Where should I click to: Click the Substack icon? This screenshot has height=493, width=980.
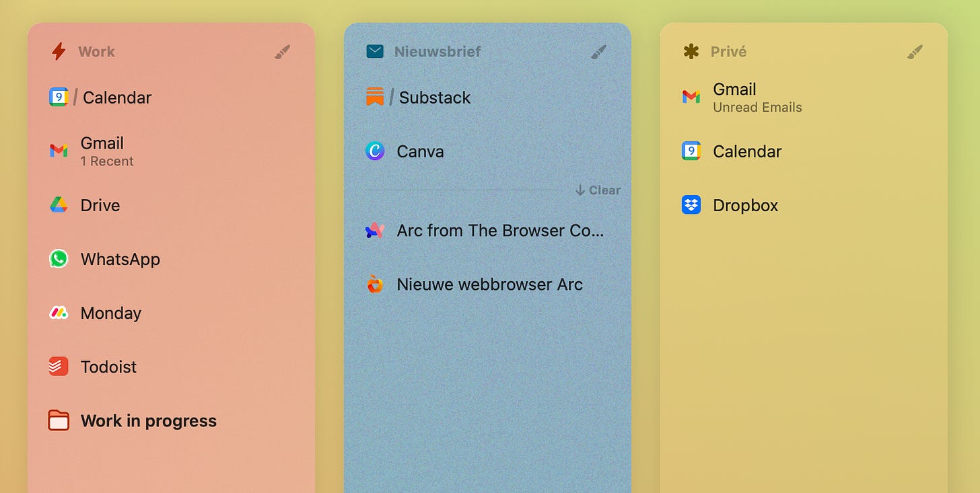[x=375, y=98]
